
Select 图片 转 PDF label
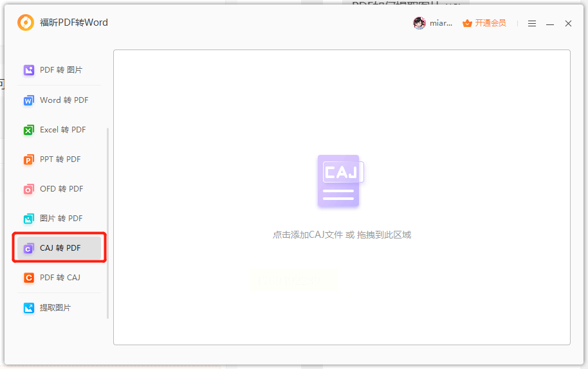click(x=61, y=219)
